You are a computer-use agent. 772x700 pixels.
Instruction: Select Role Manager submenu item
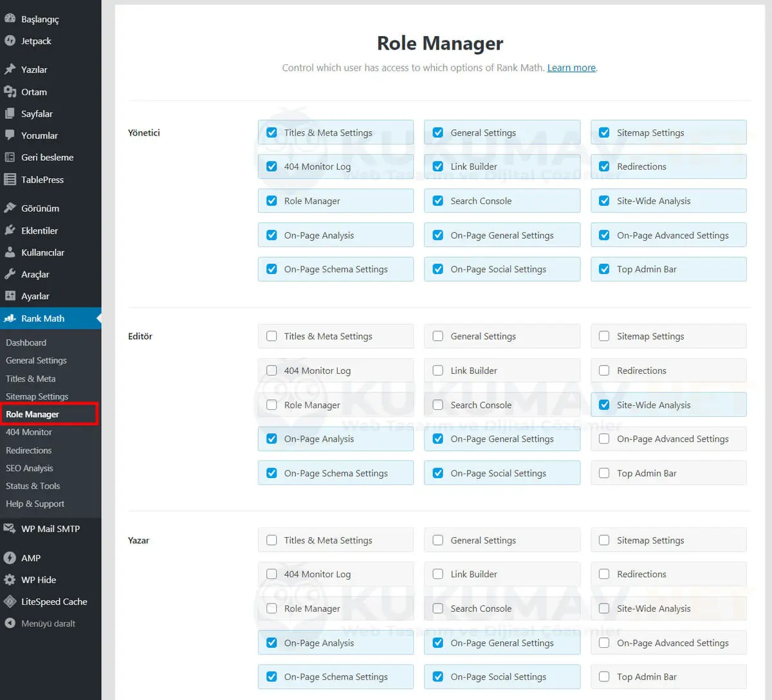pos(32,414)
